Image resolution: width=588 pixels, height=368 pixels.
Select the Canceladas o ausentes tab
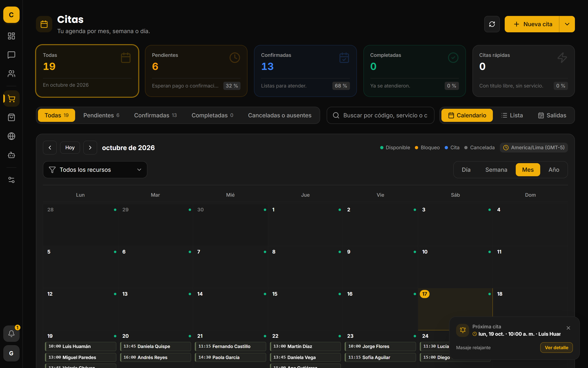pos(280,115)
